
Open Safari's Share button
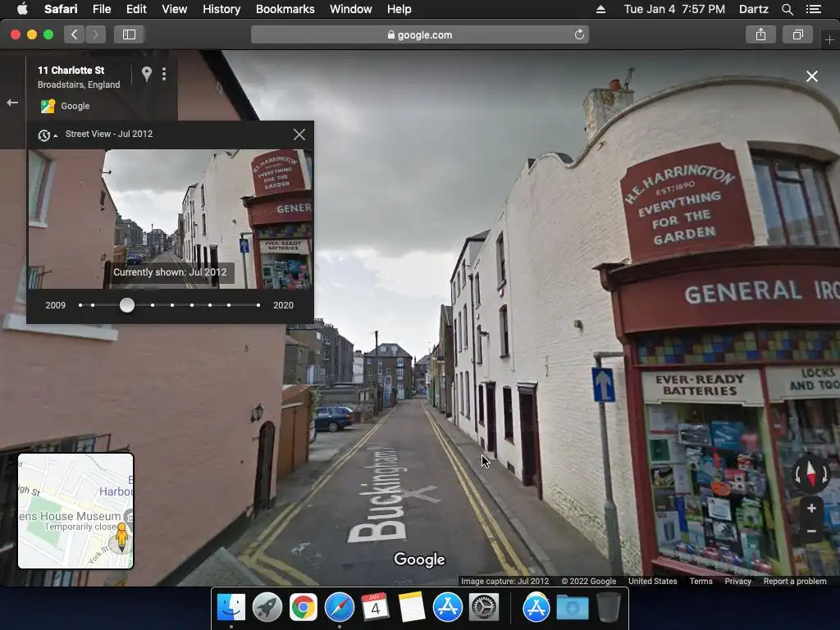(x=760, y=34)
